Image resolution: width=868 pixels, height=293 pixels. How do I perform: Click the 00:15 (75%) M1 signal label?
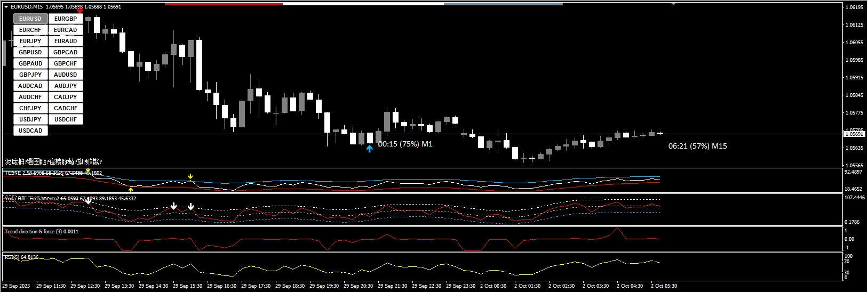pyautogui.click(x=405, y=144)
